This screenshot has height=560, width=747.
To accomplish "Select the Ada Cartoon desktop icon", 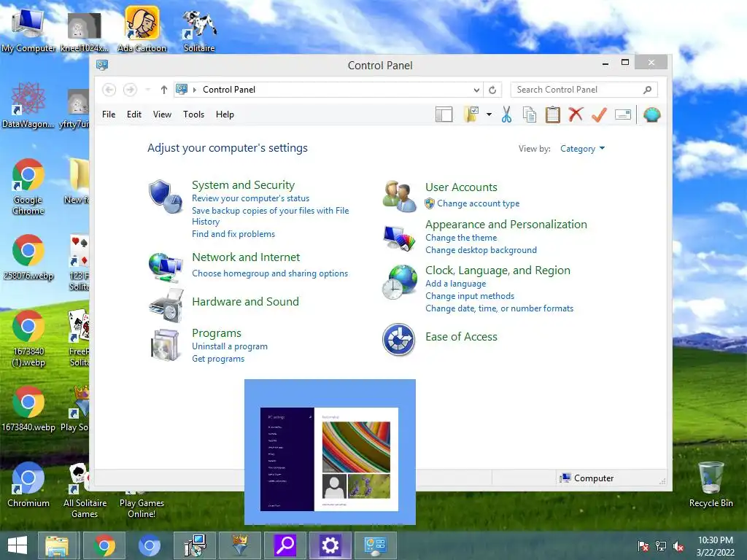I will click(142, 28).
